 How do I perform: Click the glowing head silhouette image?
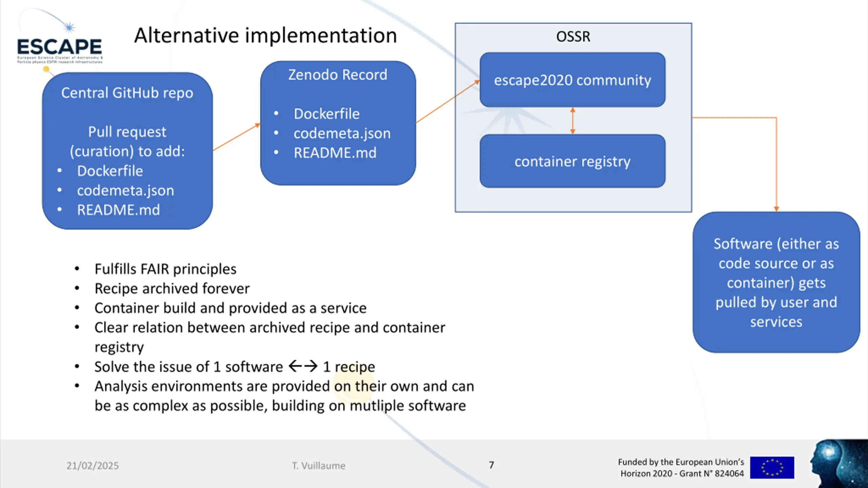point(839,464)
